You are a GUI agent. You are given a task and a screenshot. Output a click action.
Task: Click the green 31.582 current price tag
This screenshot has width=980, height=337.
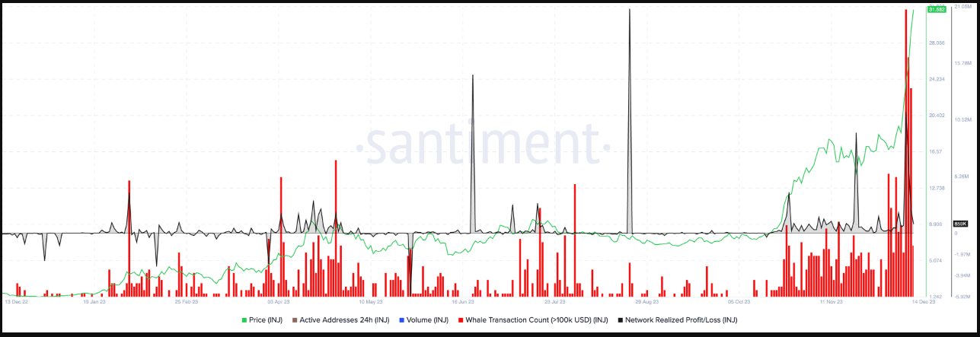(935, 9)
